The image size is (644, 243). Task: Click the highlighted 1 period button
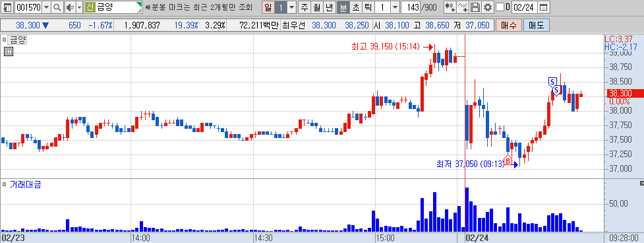[281, 7]
